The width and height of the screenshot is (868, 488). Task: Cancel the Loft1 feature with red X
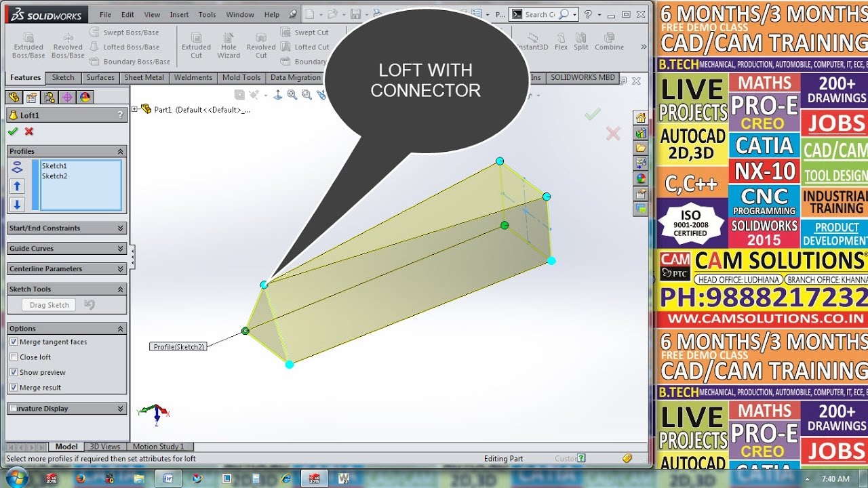[29, 131]
